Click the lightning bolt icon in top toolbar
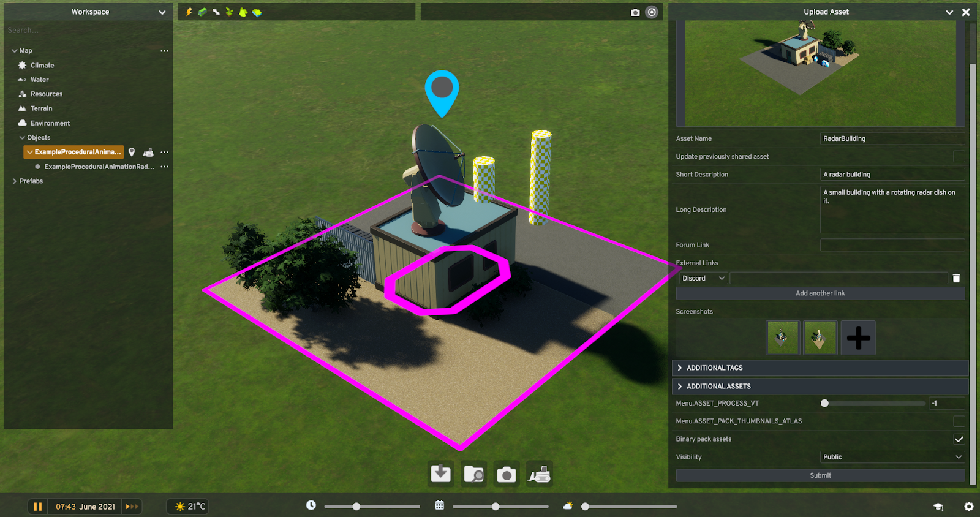The height and width of the screenshot is (517, 980). click(189, 12)
